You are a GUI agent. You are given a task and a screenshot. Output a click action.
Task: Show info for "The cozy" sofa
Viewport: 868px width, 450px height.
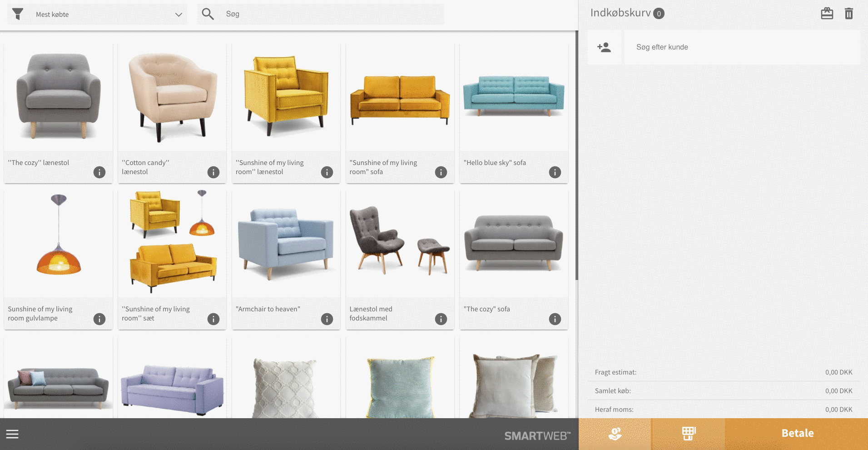tap(555, 319)
